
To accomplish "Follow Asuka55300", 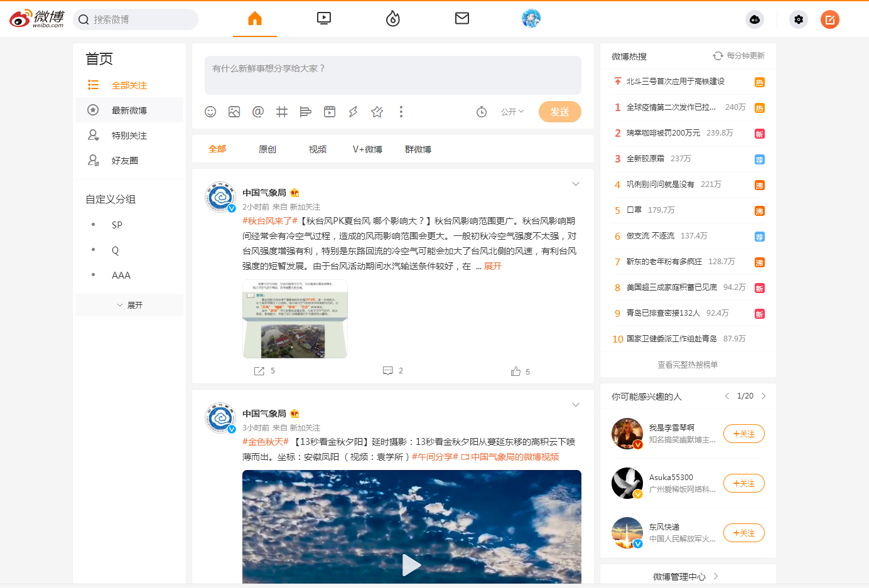I will point(744,483).
